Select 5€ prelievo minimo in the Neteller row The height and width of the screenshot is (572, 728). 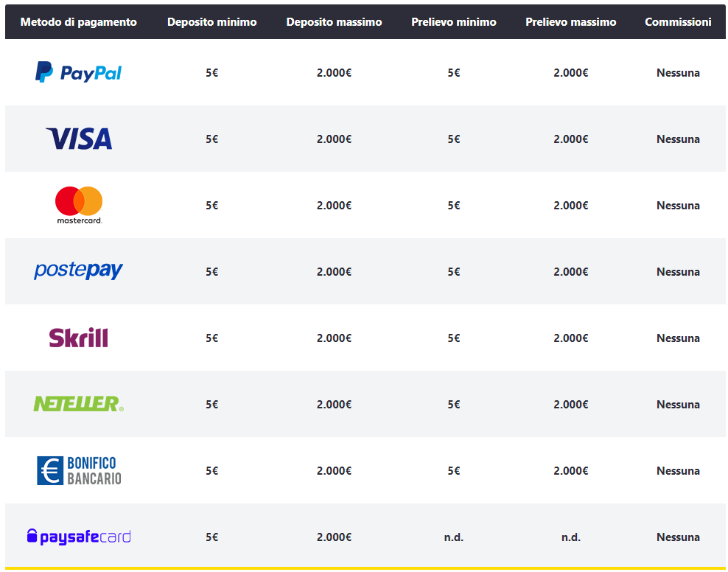454,405
